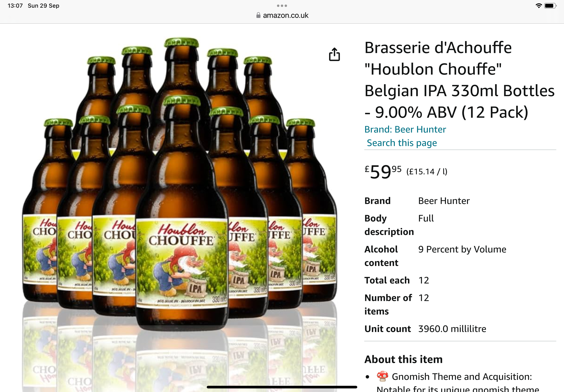Image resolution: width=564 pixels, height=392 pixels.
Task: Tap the clock time in status bar
Action: pyautogui.click(x=15, y=6)
